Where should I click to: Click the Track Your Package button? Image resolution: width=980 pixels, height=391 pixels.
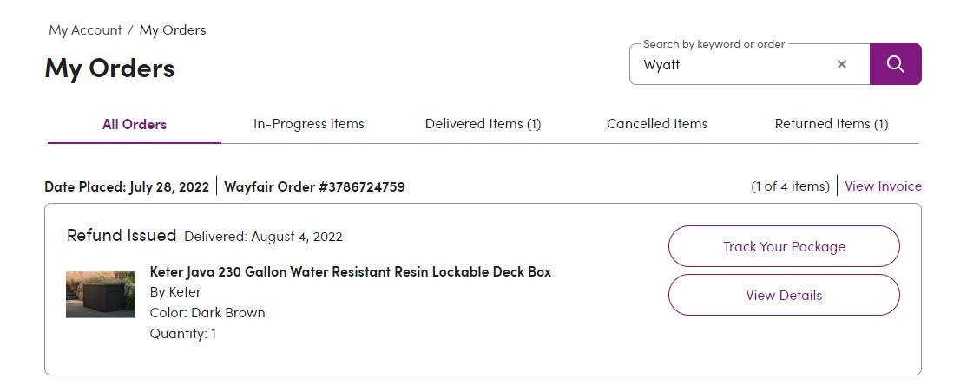[784, 247]
